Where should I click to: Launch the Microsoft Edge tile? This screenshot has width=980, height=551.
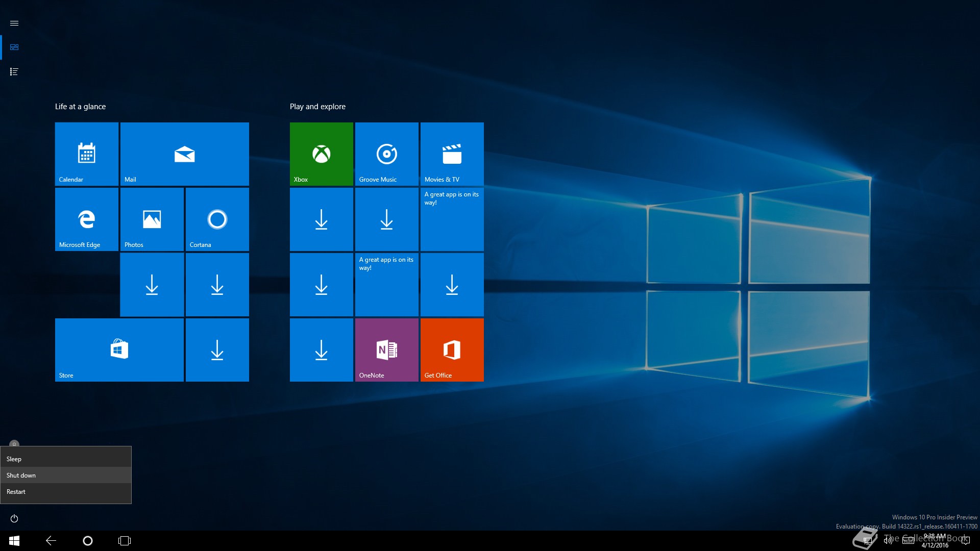pyautogui.click(x=87, y=219)
